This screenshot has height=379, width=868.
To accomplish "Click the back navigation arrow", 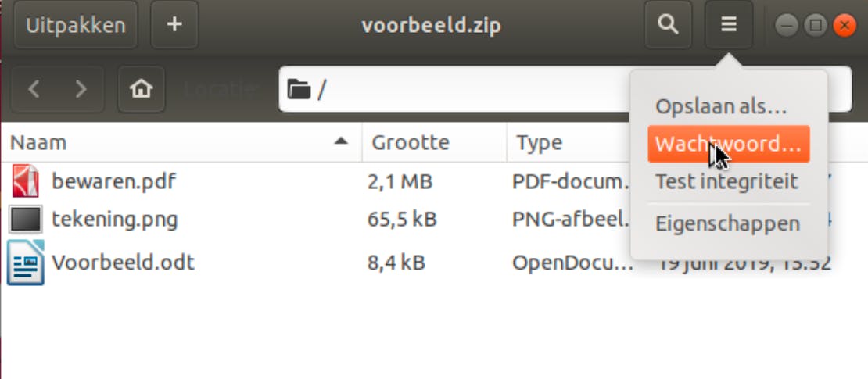I will click(x=34, y=89).
